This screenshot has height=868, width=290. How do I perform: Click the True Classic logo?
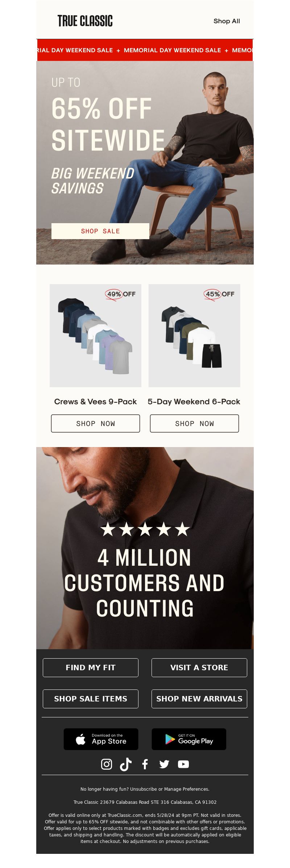[85, 21]
